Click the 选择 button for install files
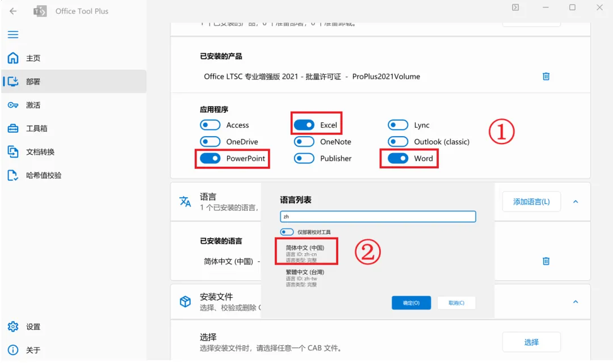The image size is (613, 364). [531, 342]
